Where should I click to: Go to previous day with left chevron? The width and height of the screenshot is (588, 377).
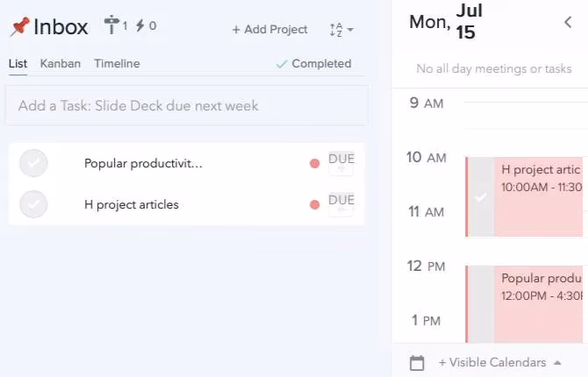pos(568,22)
